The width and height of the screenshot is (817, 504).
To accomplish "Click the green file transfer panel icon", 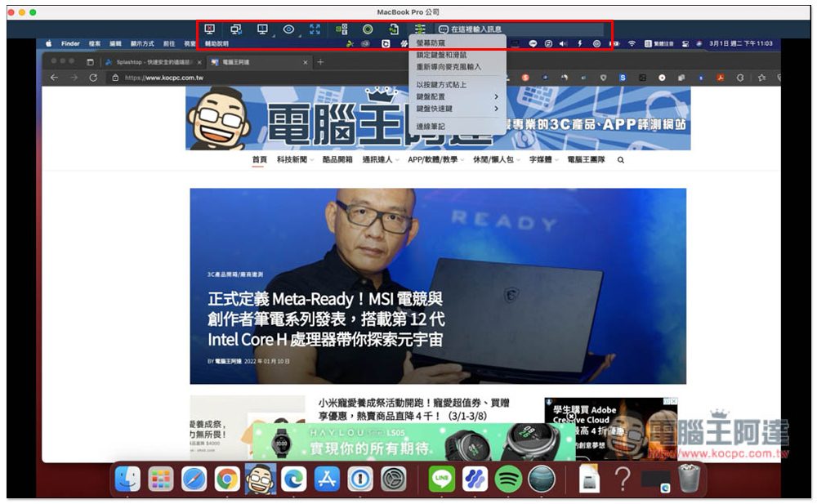I will click(342, 29).
